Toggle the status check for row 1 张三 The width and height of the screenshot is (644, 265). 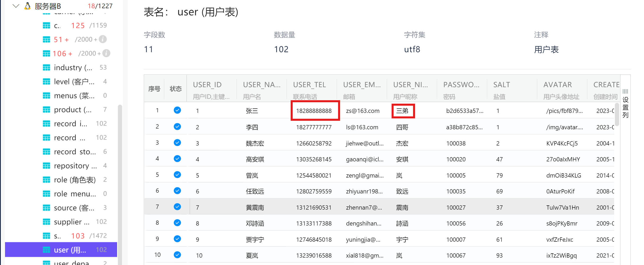(177, 110)
